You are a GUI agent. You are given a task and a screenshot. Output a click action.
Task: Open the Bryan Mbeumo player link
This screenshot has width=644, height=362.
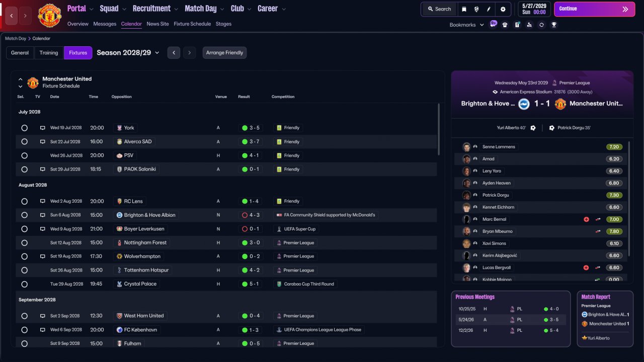(x=498, y=231)
